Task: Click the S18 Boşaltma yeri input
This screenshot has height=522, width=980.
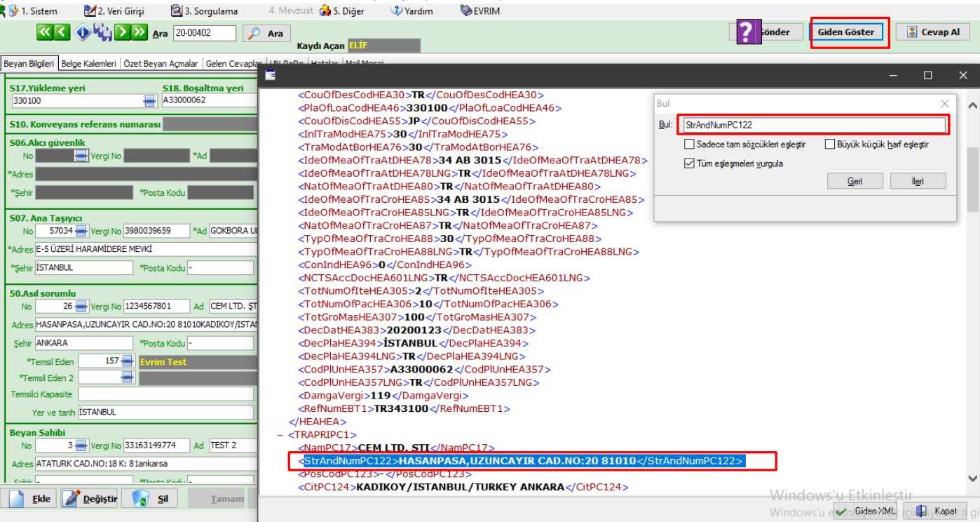Action: [x=209, y=101]
